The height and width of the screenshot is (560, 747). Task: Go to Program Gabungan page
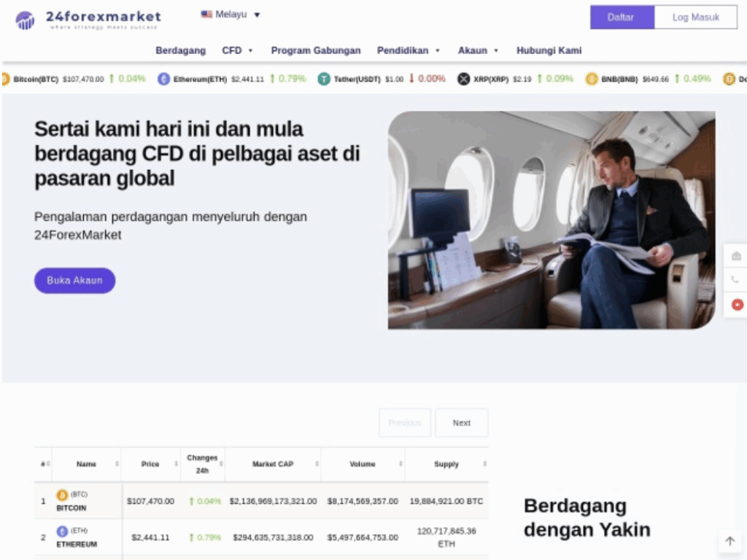(x=316, y=50)
